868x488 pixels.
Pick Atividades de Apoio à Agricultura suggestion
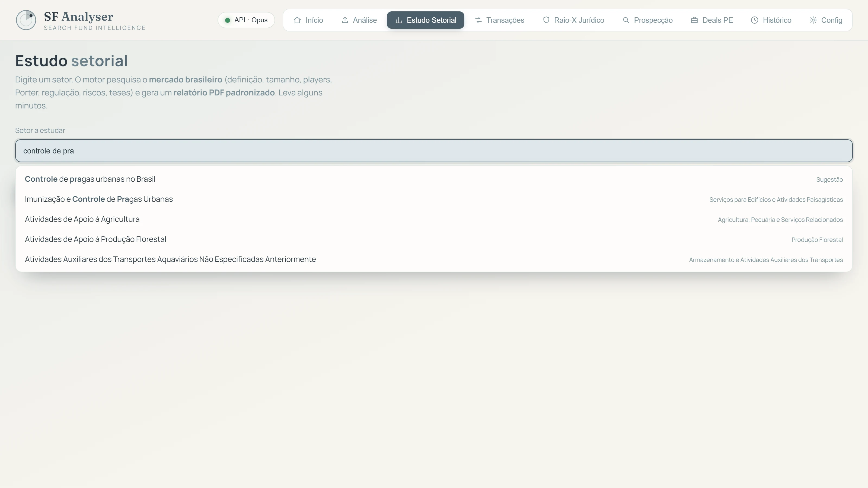[434, 219]
